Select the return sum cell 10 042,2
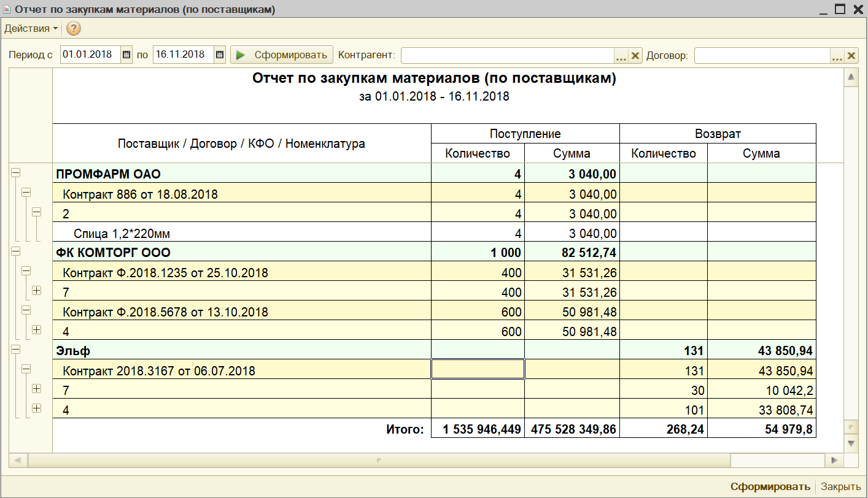Screen dimensions: 868x498 coord(762,390)
